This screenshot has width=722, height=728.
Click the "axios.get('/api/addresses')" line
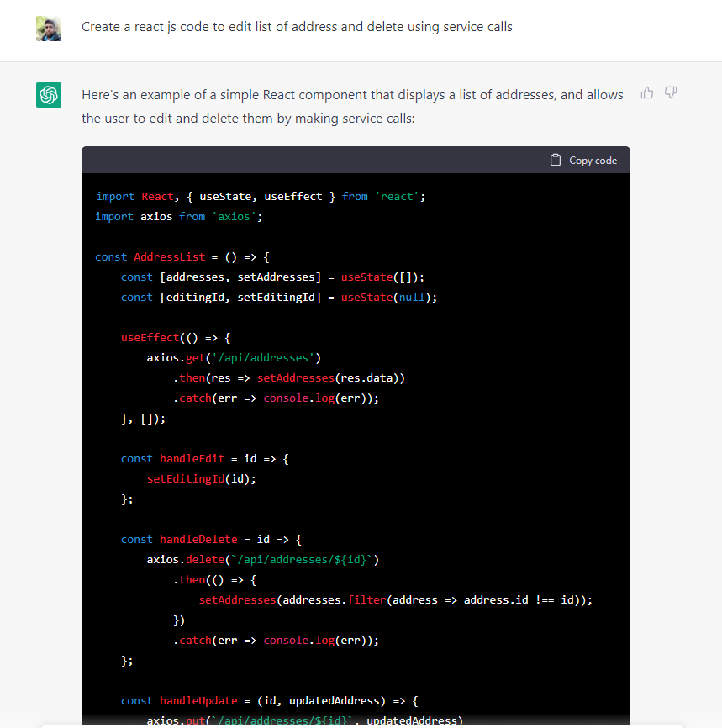[234, 358]
